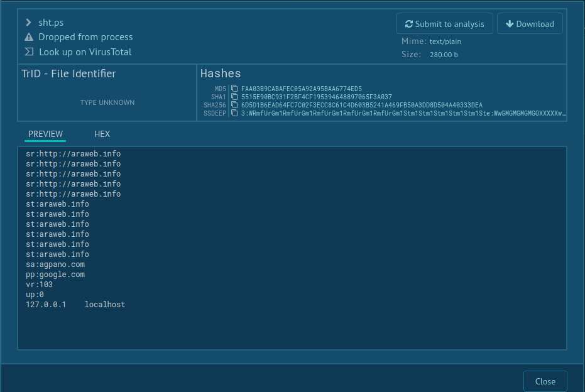Close the file details dialog
585x392 pixels.
click(545, 381)
